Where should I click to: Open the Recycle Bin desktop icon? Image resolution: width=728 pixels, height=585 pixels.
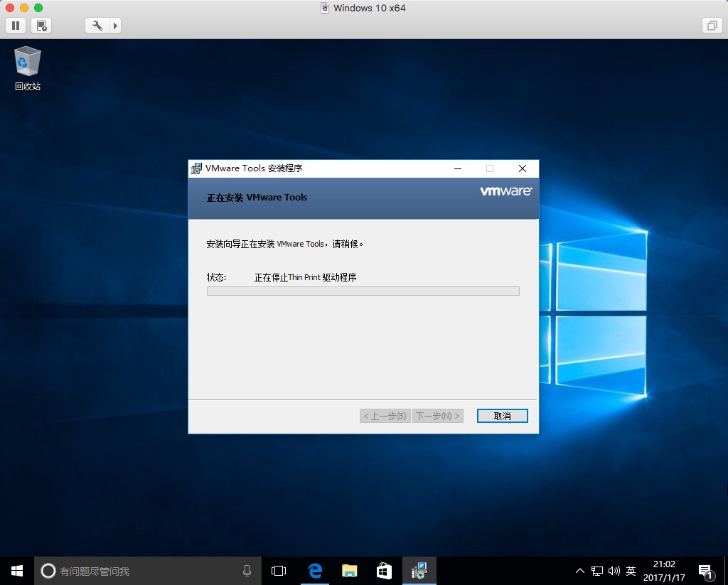(28, 69)
